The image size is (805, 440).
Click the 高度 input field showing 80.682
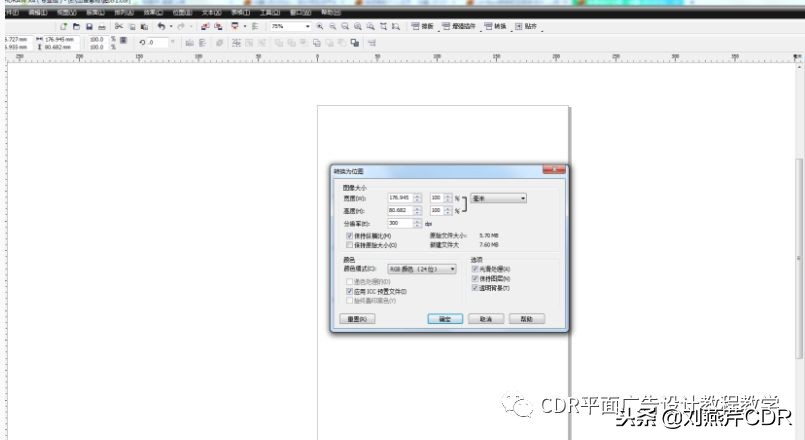coord(400,211)
